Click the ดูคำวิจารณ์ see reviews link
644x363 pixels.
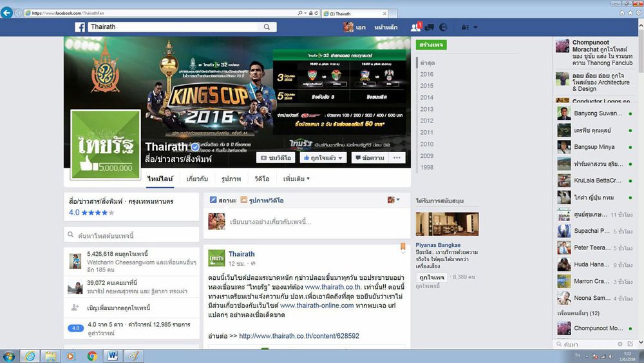point(101,333)
